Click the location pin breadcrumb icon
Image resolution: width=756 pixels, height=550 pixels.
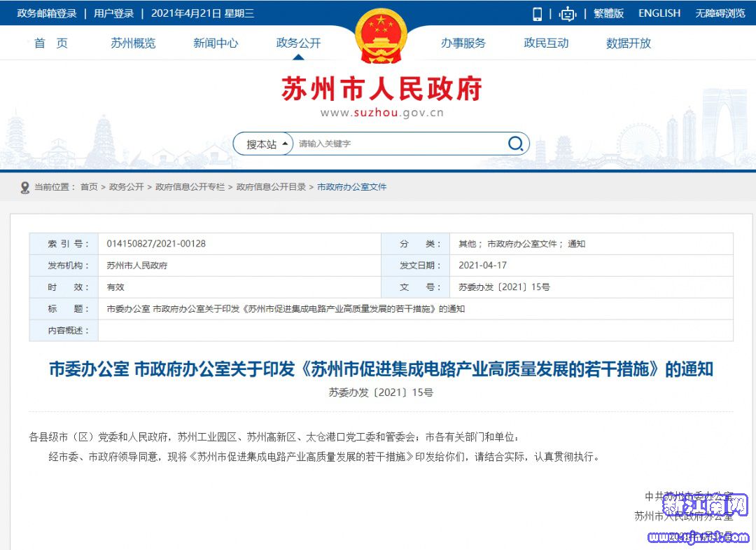[x=25, y=187]
